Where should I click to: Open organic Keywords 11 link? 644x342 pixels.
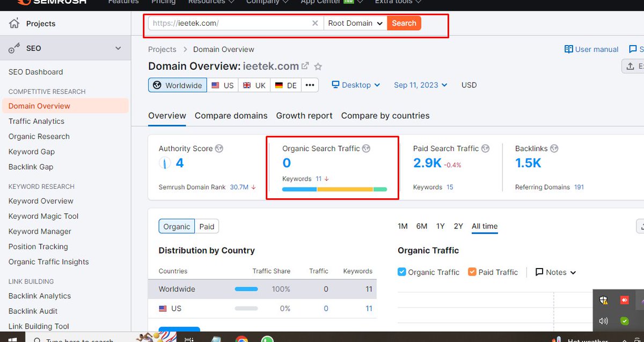click(319, 179)
